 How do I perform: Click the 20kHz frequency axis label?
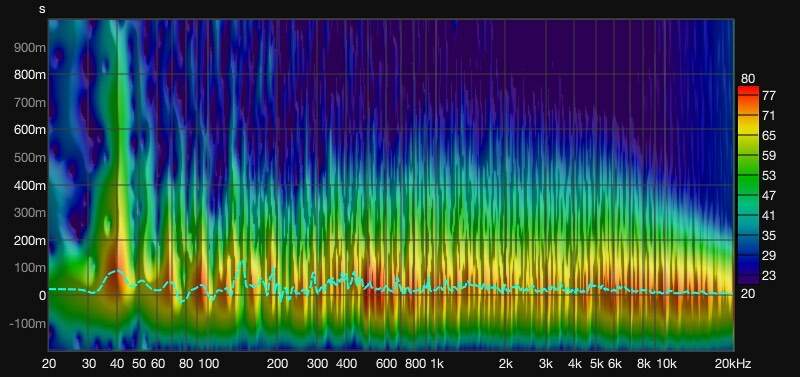coord(733,364)
